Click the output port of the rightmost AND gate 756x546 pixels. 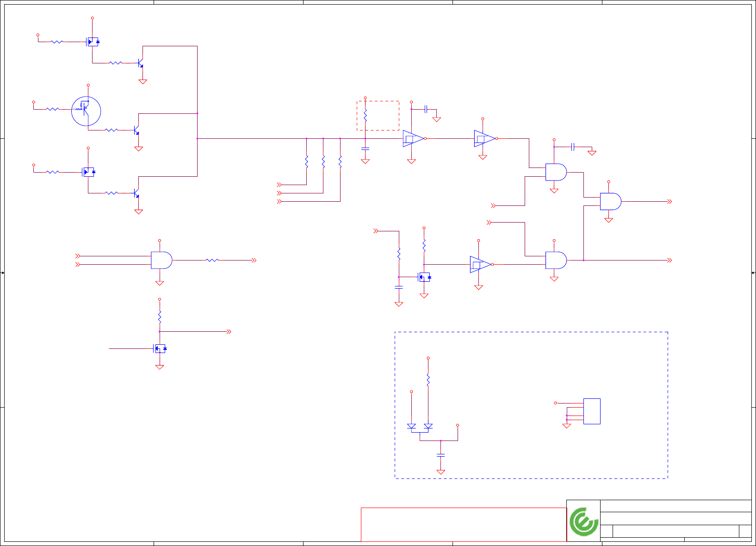click(669, 202)
